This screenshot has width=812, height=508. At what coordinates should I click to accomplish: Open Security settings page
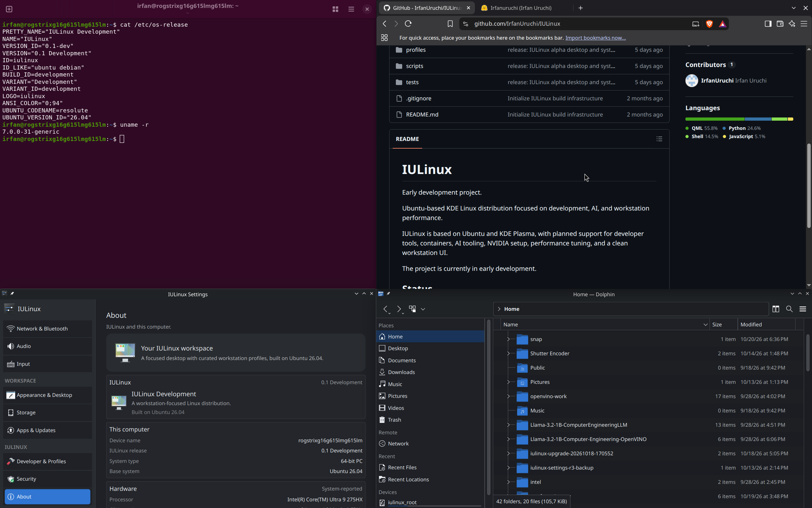point(47,479)
